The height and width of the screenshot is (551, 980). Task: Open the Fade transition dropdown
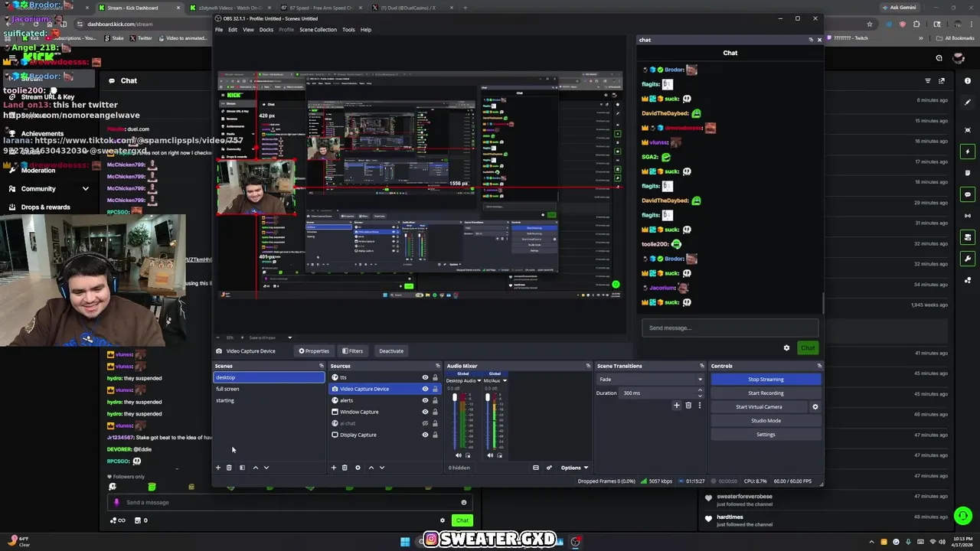coord(650,380)
